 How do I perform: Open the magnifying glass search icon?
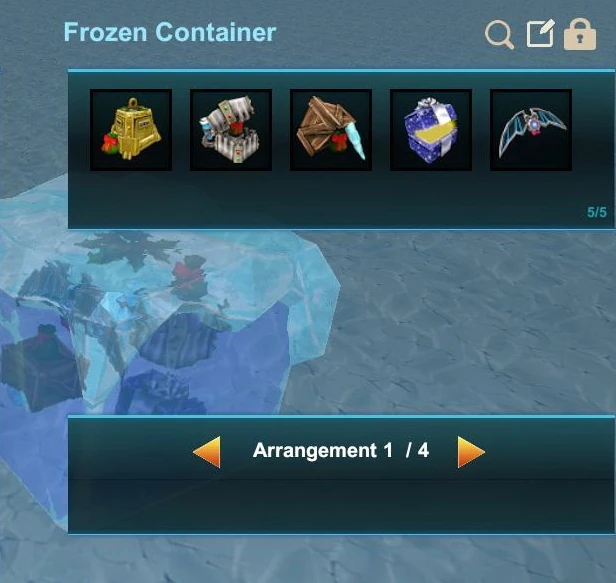[499, 35]
